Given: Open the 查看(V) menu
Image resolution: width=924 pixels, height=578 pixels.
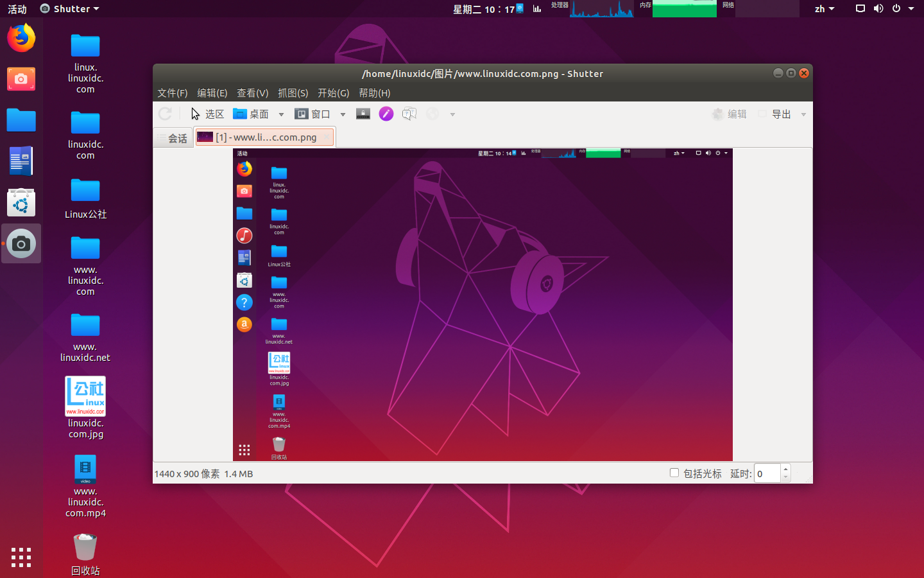Looking at the screenshot, I should tap(253, 92).
